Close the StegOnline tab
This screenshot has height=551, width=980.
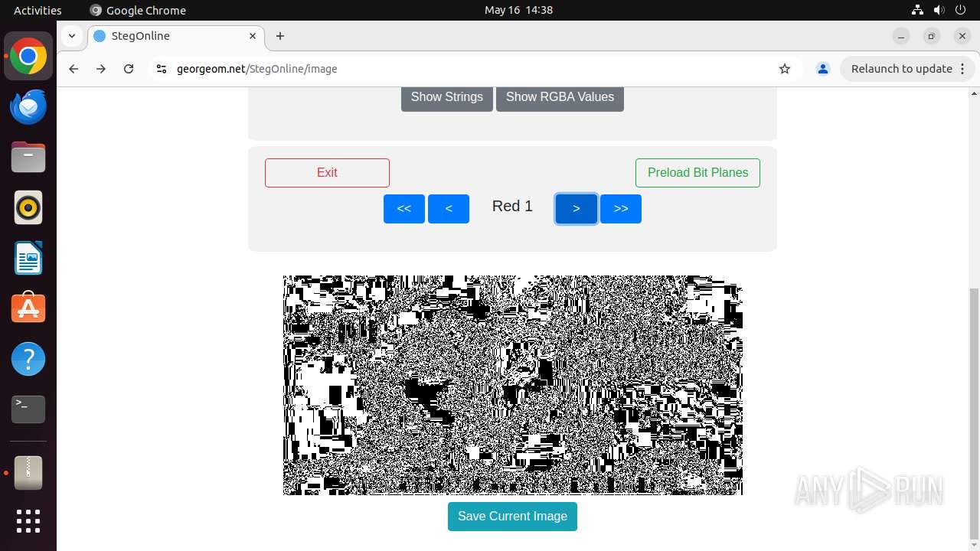click(x=252, y=36)
